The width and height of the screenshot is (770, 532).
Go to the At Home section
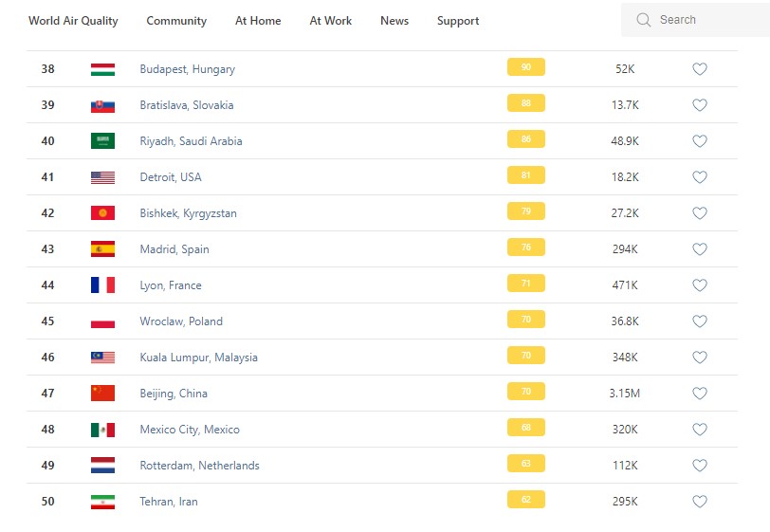point(258,21)
